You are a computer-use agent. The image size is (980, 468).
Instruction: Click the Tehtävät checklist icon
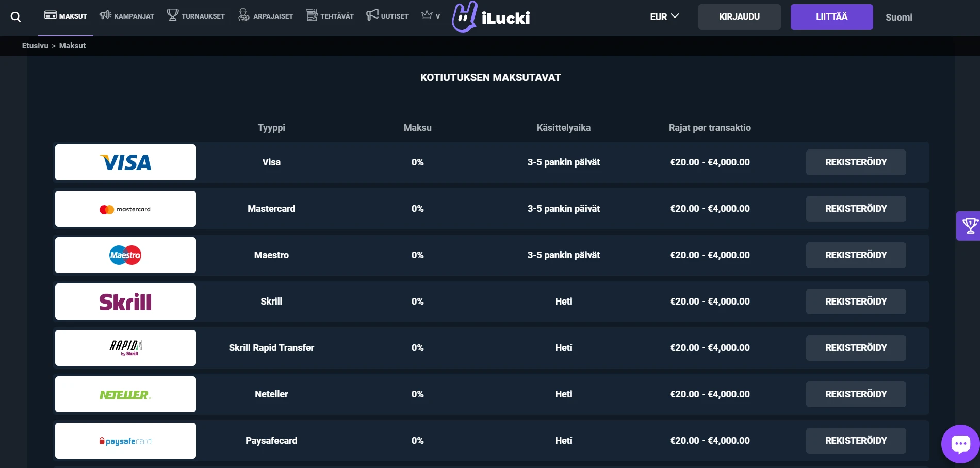[x=312, y=15]
